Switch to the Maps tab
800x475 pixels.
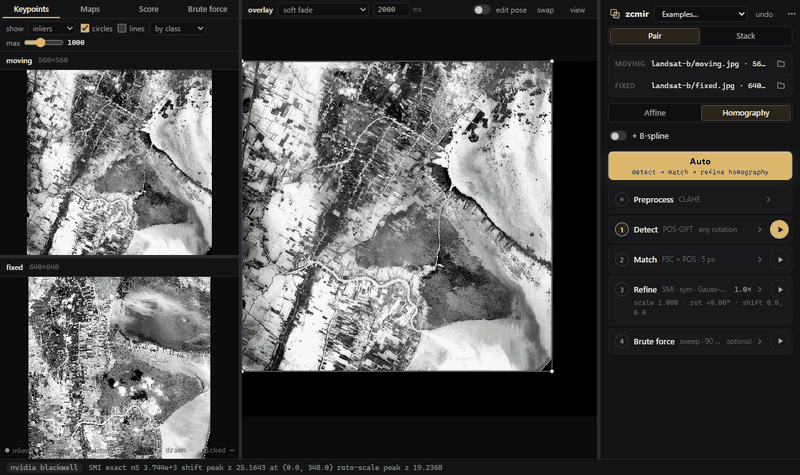coord(90,9)
